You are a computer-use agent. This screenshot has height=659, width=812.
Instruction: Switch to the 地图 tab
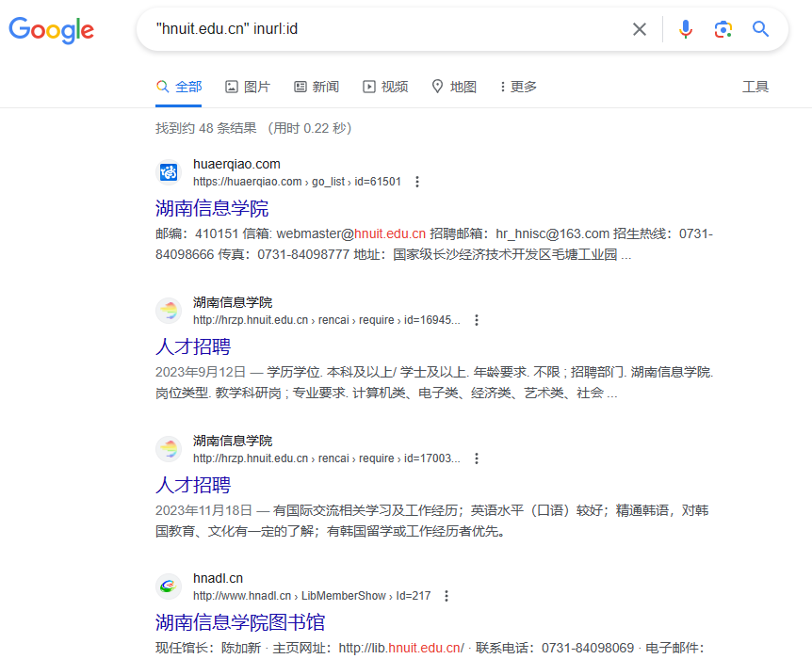point(454,87)
